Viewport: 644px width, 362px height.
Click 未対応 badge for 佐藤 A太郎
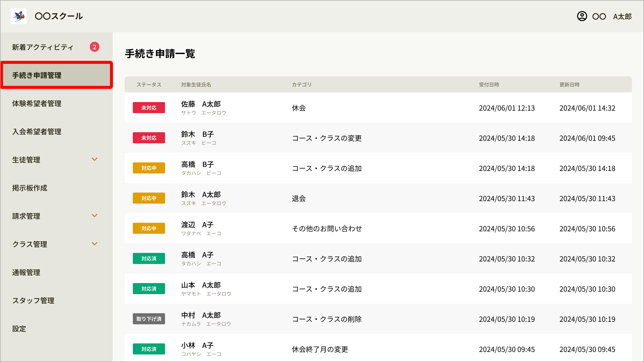click(x=149, y=108)
